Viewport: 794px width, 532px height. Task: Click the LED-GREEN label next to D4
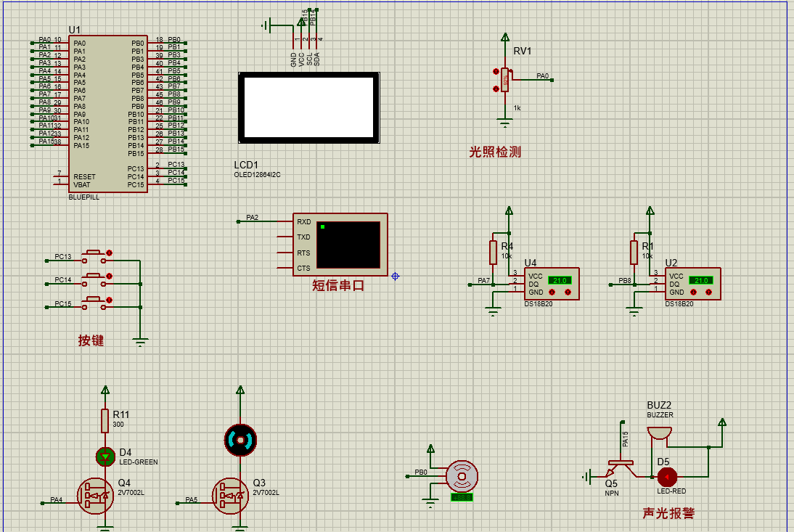(139, 462)
